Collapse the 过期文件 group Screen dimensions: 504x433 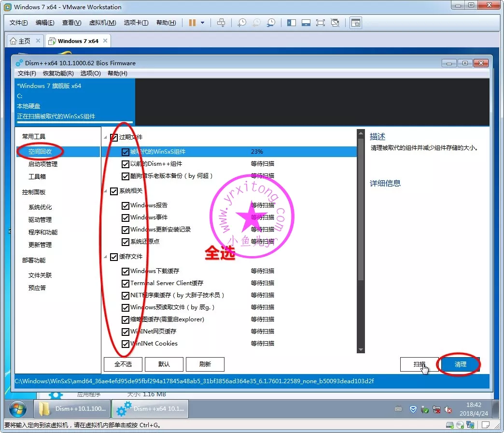[x=106, y=137]
